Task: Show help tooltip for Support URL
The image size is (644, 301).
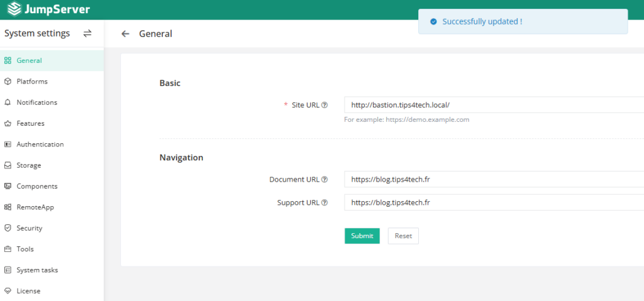Action: pos(325,203)
